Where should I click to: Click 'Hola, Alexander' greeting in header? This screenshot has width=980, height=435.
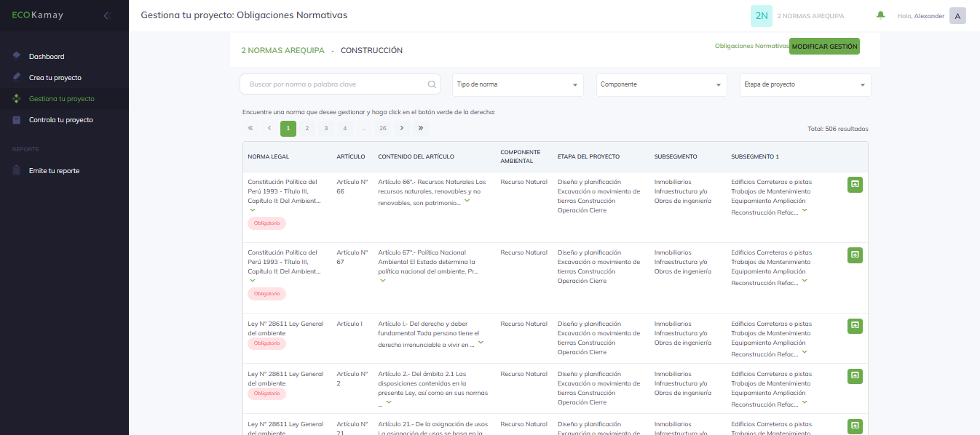[x=921, y=16]
